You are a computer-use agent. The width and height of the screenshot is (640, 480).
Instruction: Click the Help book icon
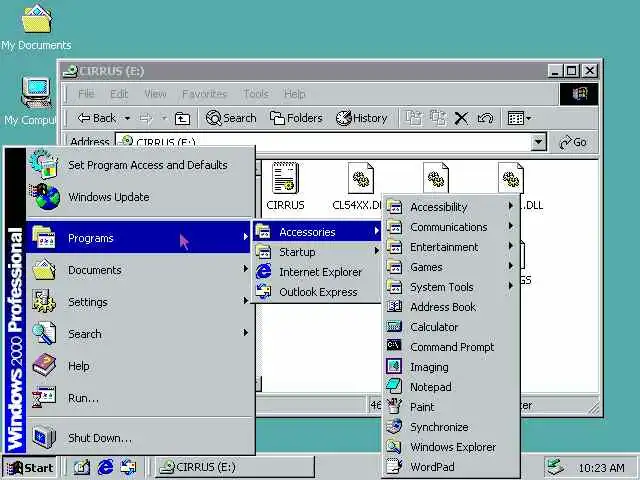pyautogui.click(x=44, y=366)
